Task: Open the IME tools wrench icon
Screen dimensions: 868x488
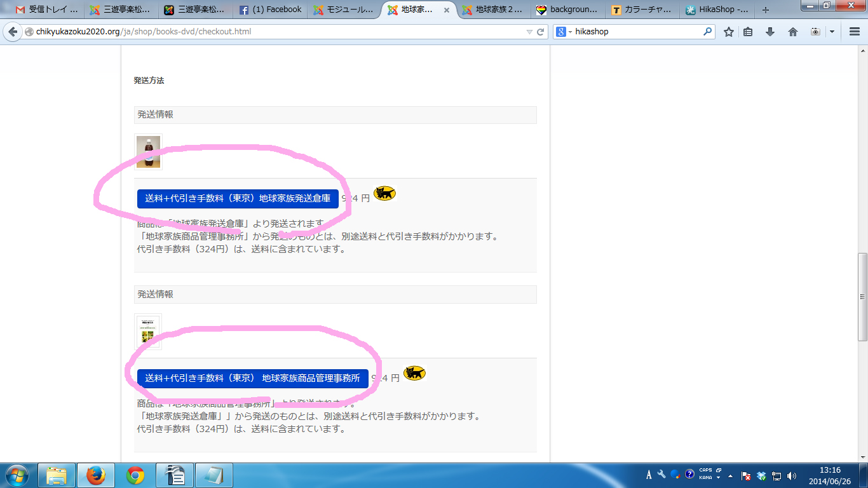Action: 661,475
